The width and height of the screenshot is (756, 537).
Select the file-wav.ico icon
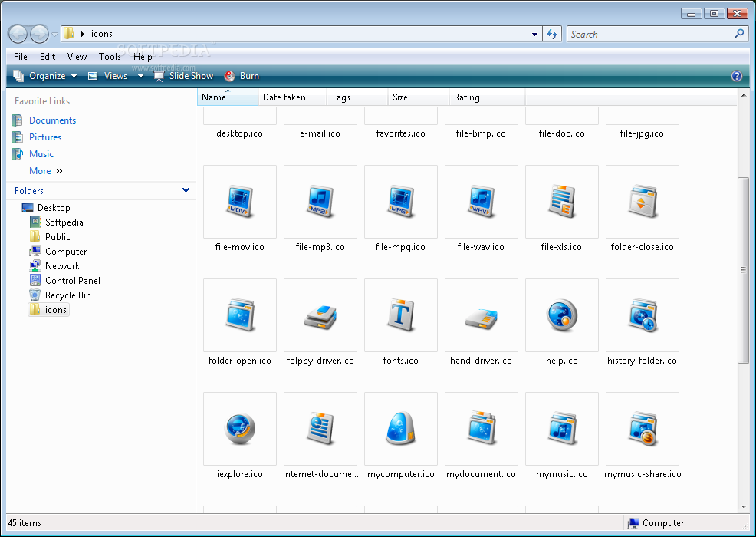tap(482, 202)
